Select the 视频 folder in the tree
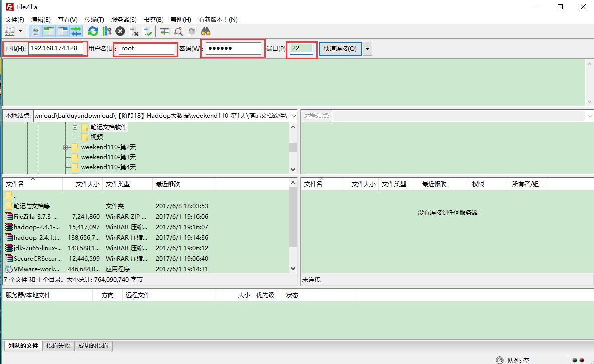 tap(96, 137)
